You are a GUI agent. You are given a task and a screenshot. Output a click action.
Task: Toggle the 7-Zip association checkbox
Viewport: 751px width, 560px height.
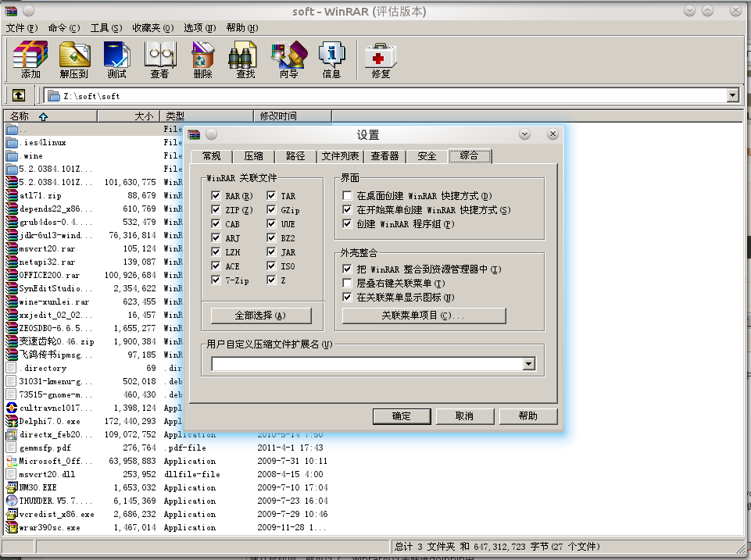[x=216, y=280]
